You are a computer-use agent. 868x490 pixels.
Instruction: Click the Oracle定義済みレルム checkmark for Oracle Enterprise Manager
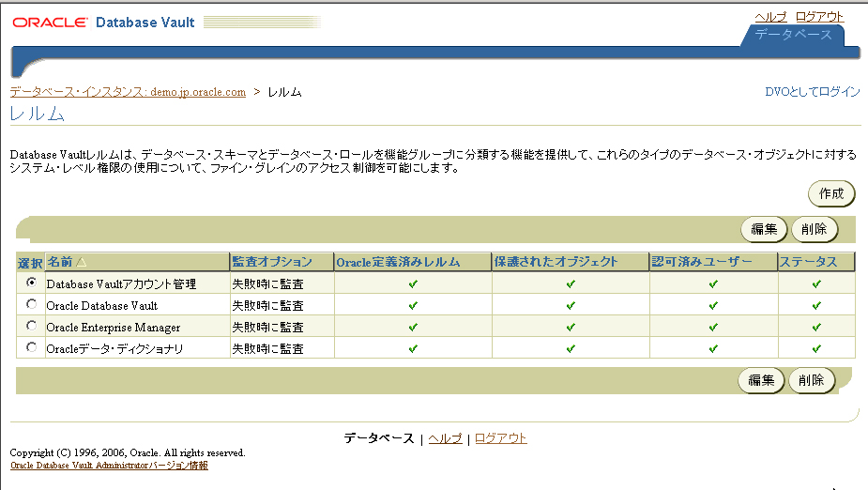(x=413, y=328)
